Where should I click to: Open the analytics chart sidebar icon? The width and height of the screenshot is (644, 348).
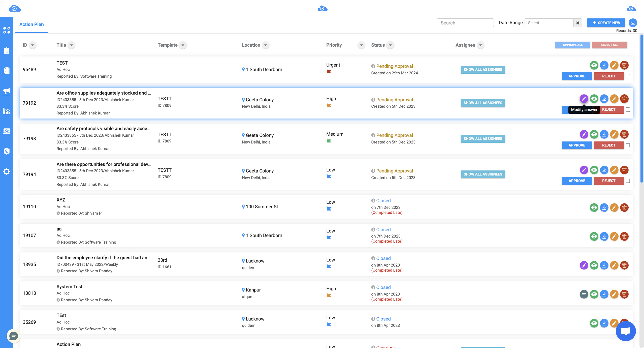[x=7, y=111]
